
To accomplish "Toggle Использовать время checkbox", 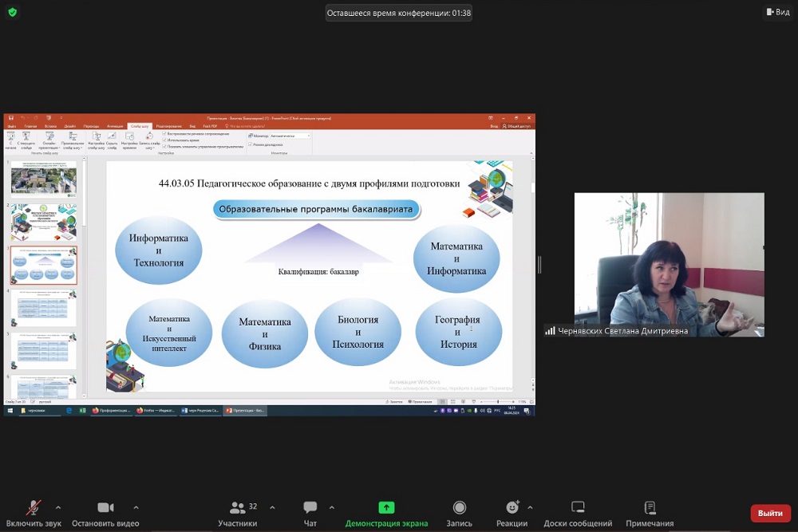I will click(x=164, y=140).
